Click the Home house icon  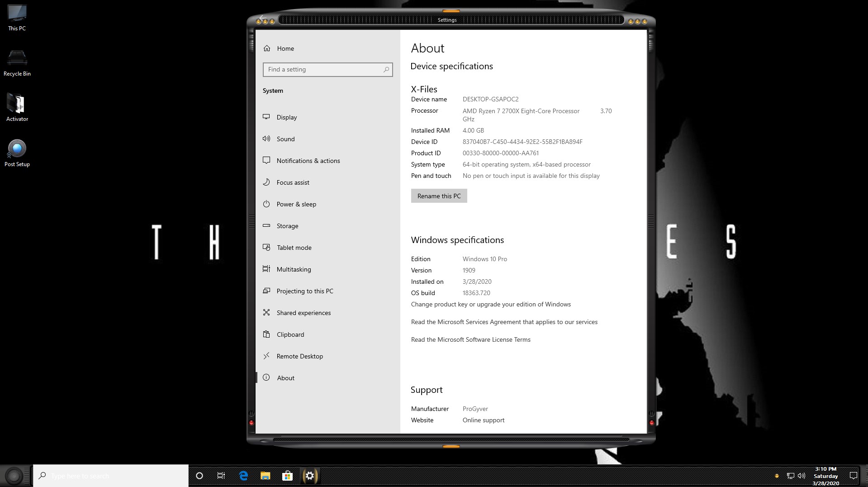pyautogui.click(x=267, y=48)
